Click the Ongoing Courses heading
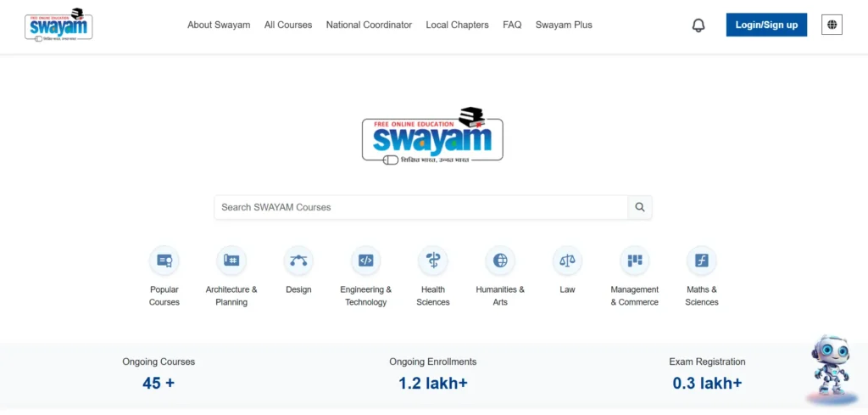The height and width of the screenshot is (415, 868). tap(159, 362)
